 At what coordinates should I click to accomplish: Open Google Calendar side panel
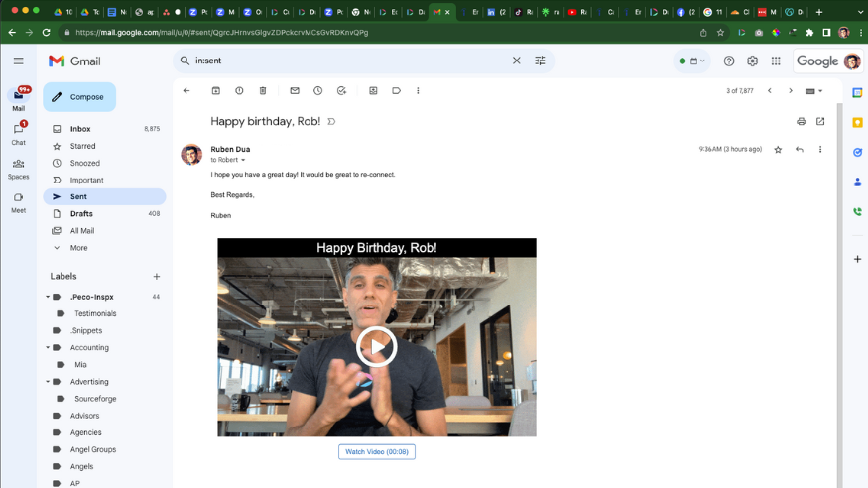point(857,93)
